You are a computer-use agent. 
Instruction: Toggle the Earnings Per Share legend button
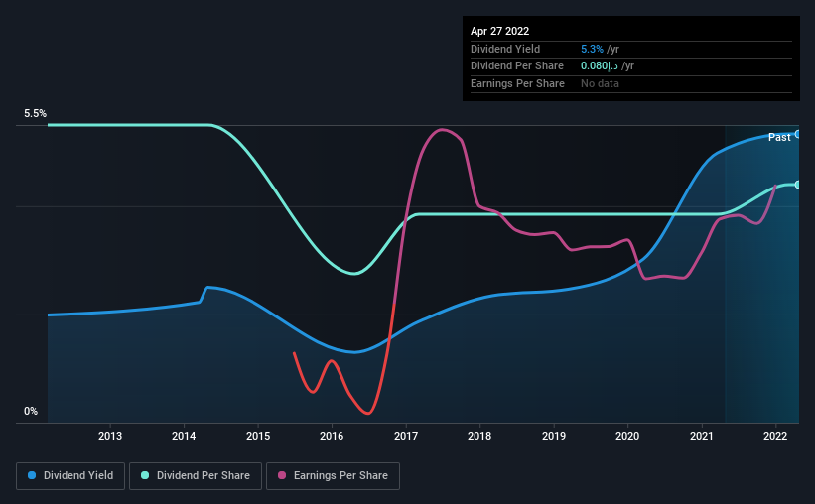(x=333, y=476)
